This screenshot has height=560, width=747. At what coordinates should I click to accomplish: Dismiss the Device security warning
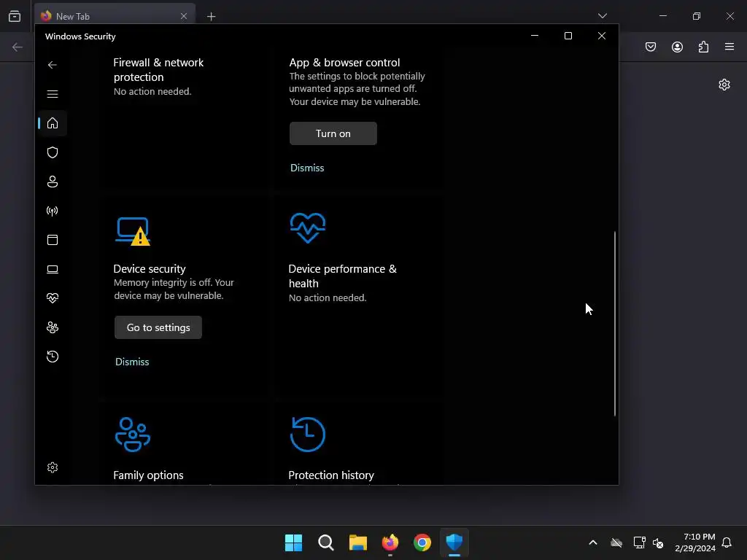132,362
